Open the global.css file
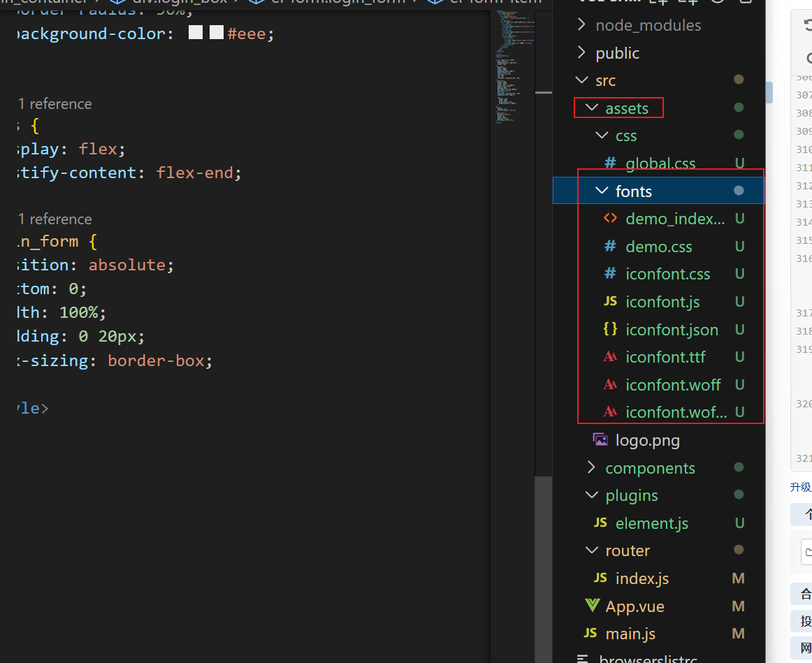The image size is (812, 663). (660, 163)
